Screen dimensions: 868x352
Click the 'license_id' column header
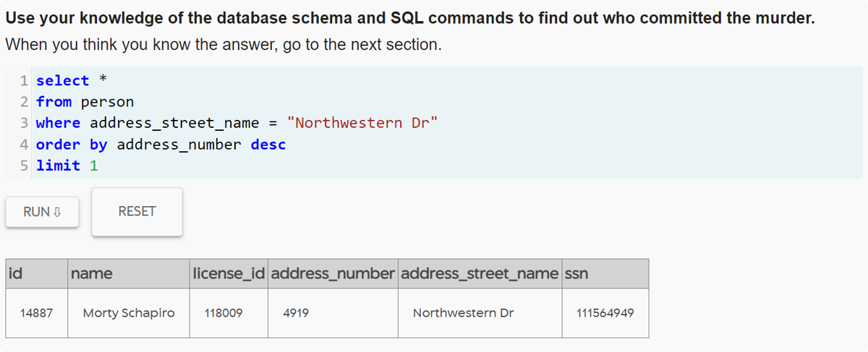pos(229,274)
